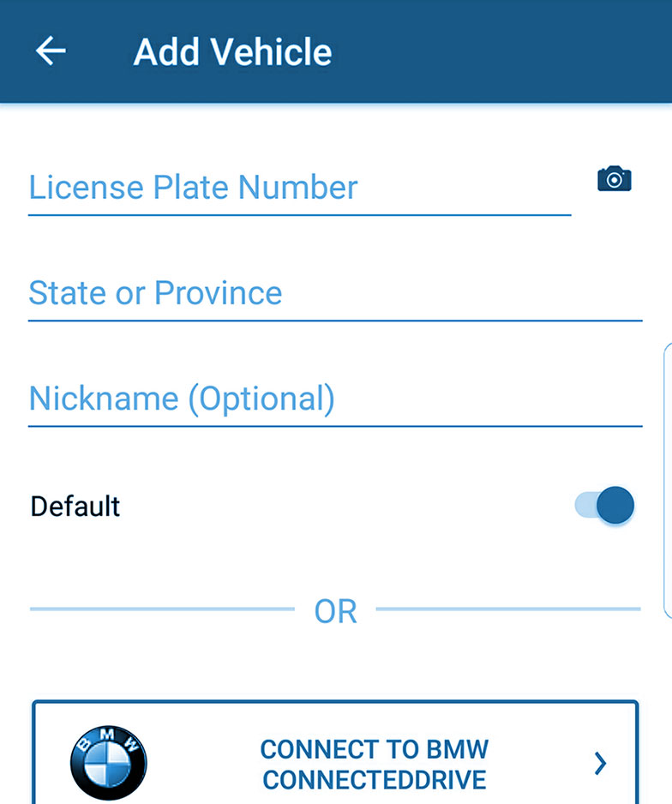This screenshot has width=672, height=804.
Task: Select the Nickname (Optional) field
Action: (x=335, y=399)
